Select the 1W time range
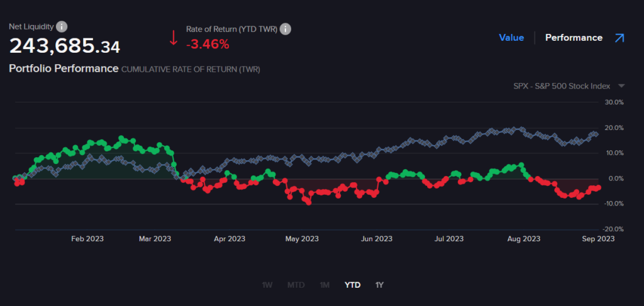The height and width of the screenshot is (306, 644). (x=267, y=285)
